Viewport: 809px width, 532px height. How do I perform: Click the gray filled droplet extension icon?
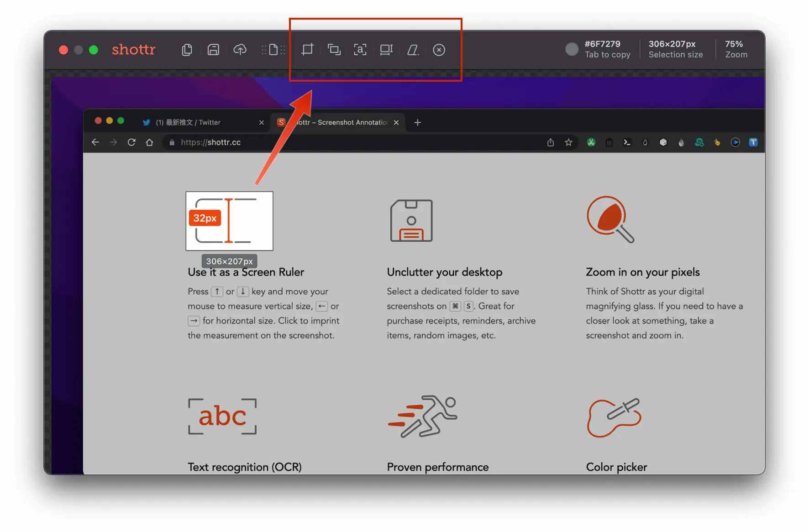(x=681, y=142)
